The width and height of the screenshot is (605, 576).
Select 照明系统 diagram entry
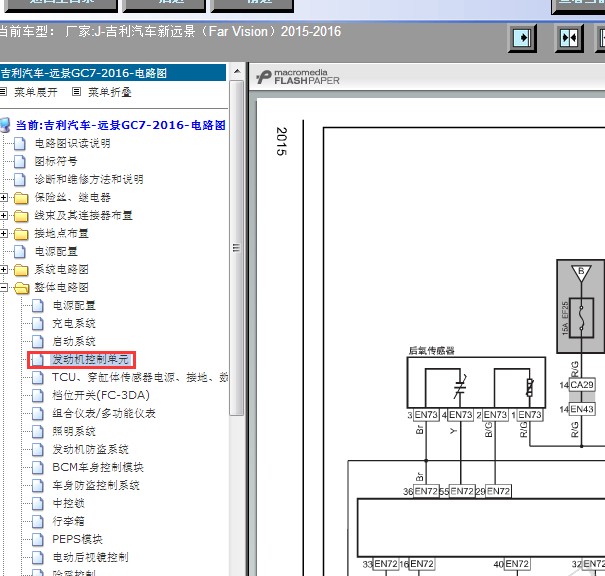click(x=74, y=431)
